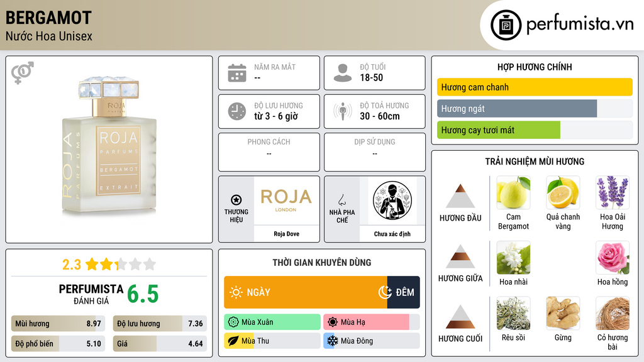644x362 pixels.
Task: Click the Hương cam chanh accord bar
Action: click(535, 87)
